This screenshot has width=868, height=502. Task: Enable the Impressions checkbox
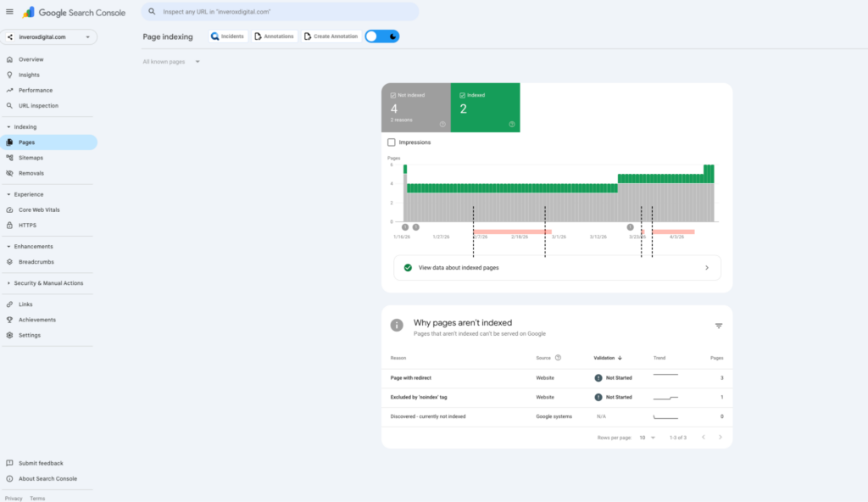(x=392, y=142)
